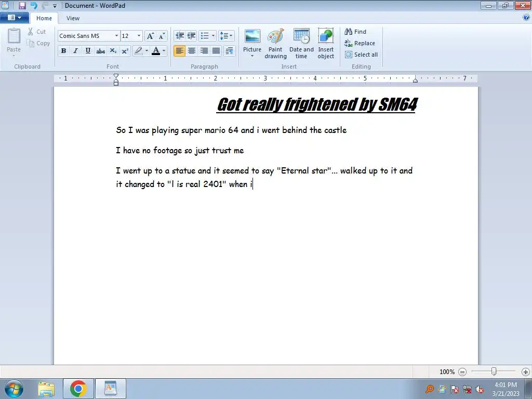532x399 pixels.
Task: Open the list style dropdown arrow
Action: pyautogui.click(x=213, y=36)
